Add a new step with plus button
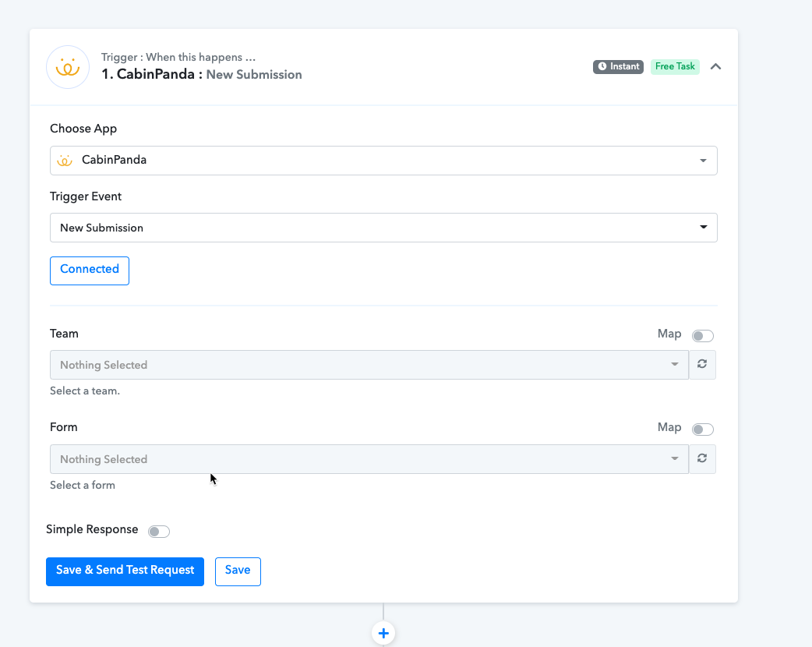The image size is (812, 647). click(x=383, y=633)
